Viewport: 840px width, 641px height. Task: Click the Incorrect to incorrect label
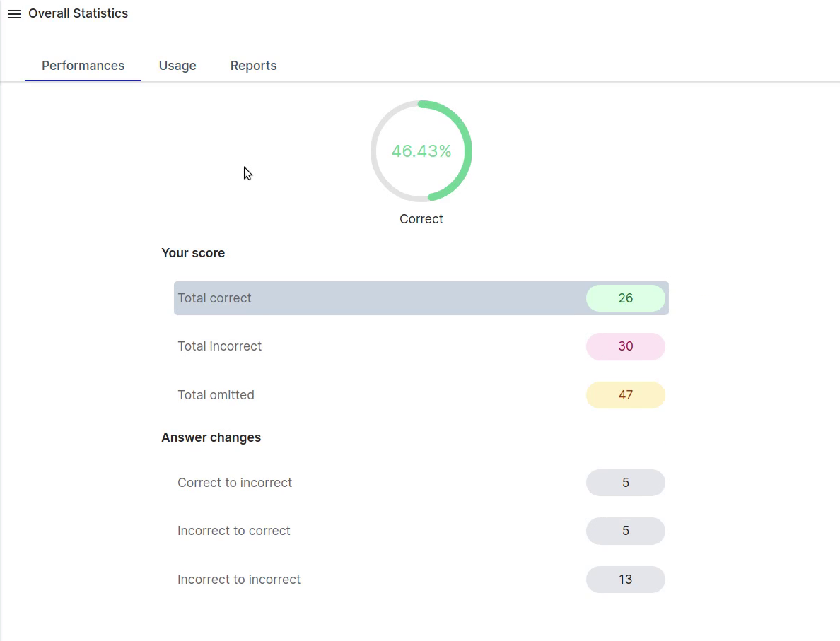click(x=239, y=580)
